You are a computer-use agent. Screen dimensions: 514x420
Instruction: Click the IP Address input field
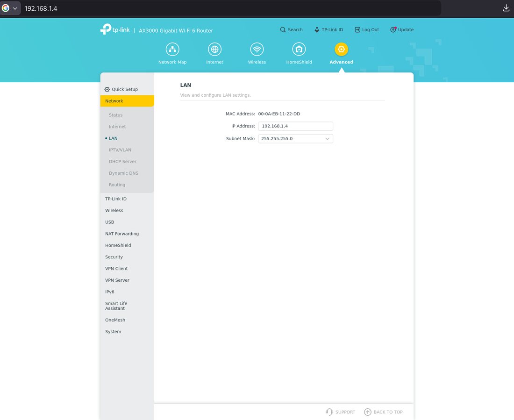tap(296, 126)
